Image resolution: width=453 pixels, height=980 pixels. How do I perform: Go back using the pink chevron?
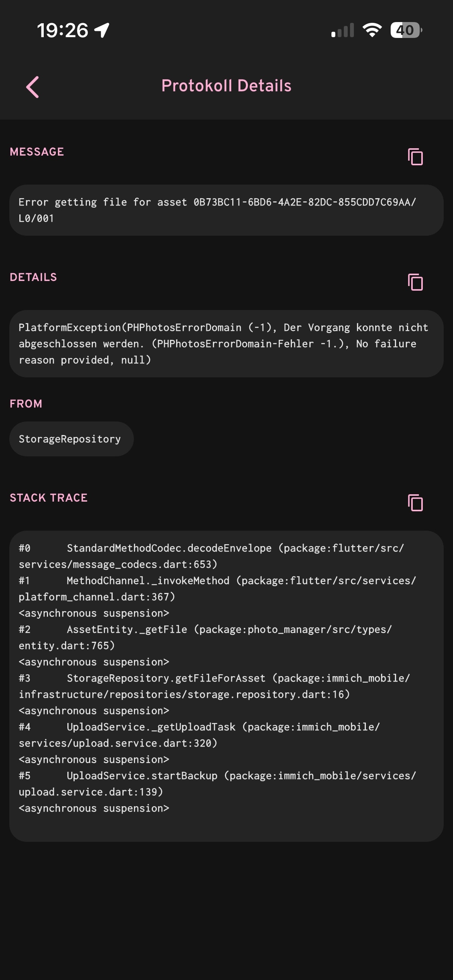33,87
